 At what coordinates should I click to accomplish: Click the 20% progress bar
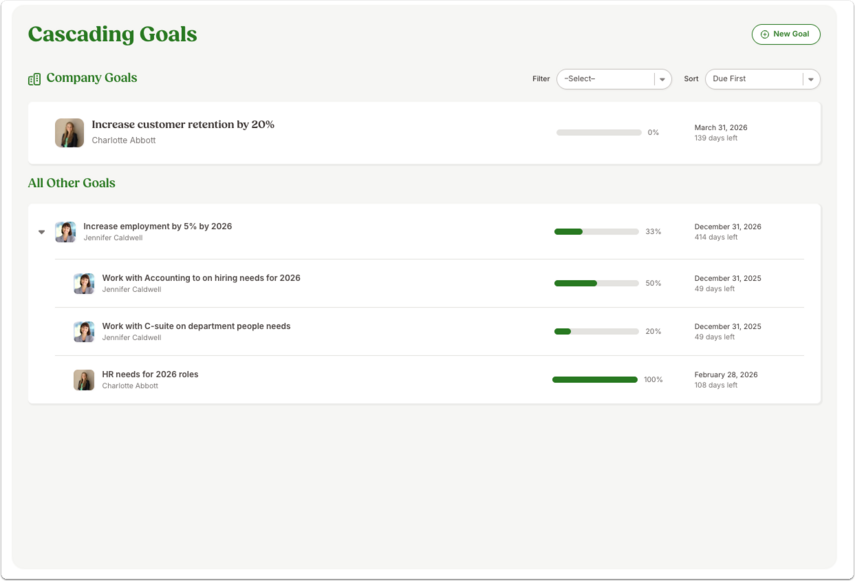(597, 331)
